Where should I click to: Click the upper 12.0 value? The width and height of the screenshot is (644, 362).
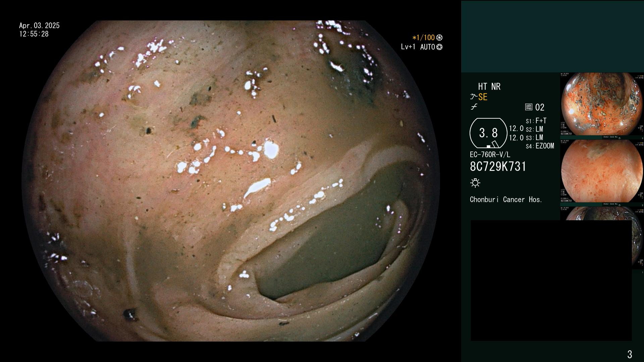point(516,128)
